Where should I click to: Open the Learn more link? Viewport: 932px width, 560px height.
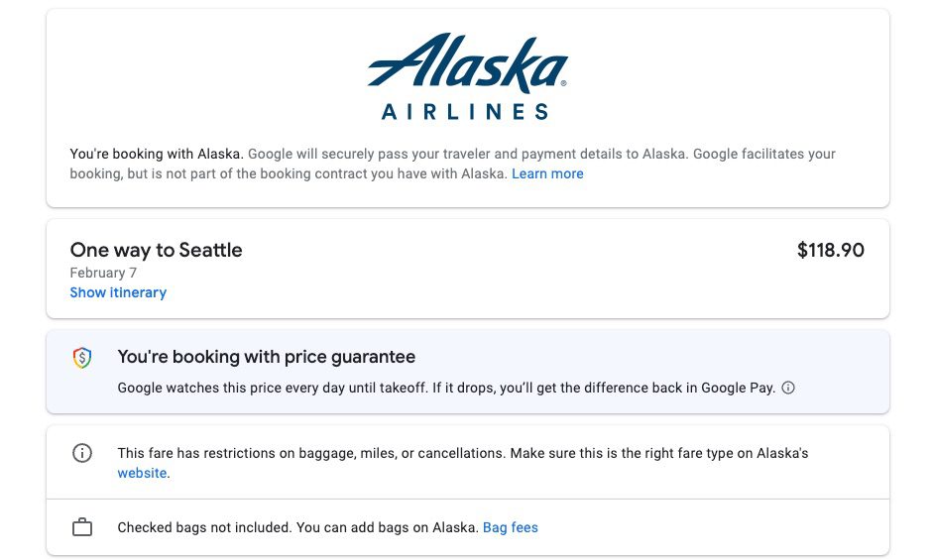(x=547, y=173)
